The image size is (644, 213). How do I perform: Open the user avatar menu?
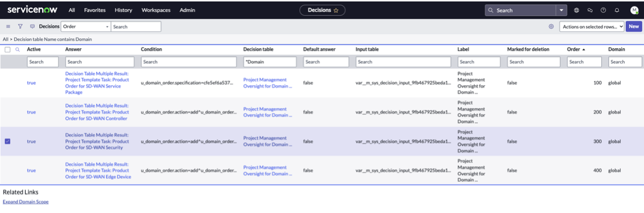[634, 11]
